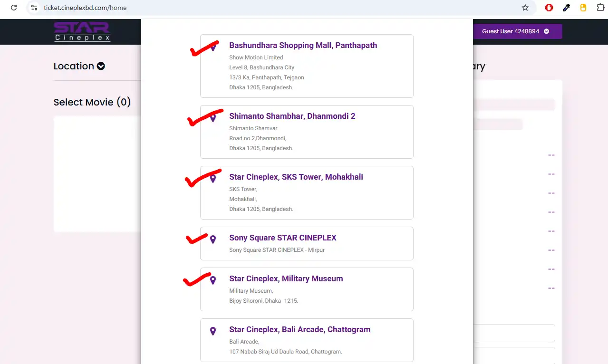Image resolution: width=608 pixels, height=364 pixels.
Task: Click 'Level 8, Bashundhara City' address line
Action: (x=261, y=67)
